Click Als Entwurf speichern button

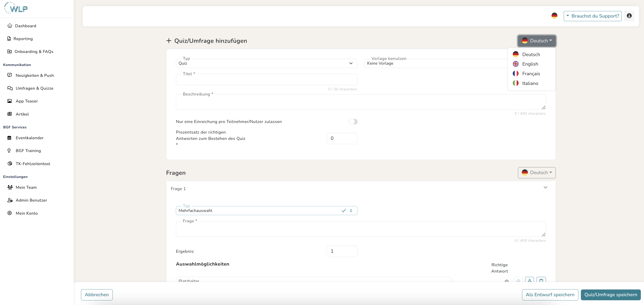tap(550, 295)
